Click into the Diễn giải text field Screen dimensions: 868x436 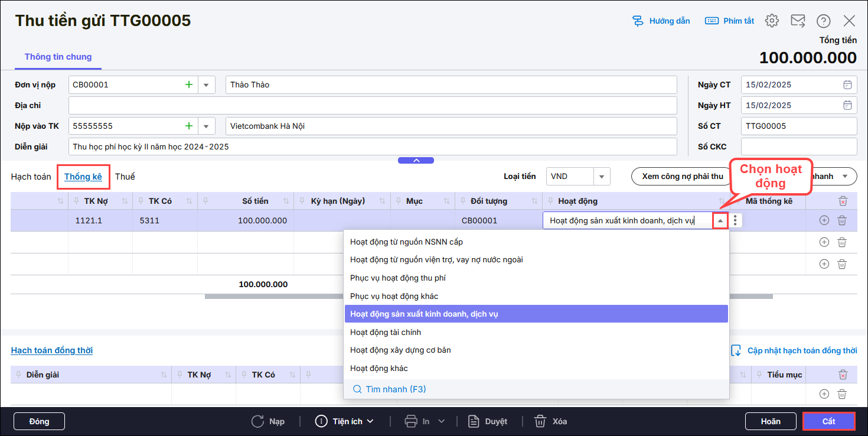(373, 147)
